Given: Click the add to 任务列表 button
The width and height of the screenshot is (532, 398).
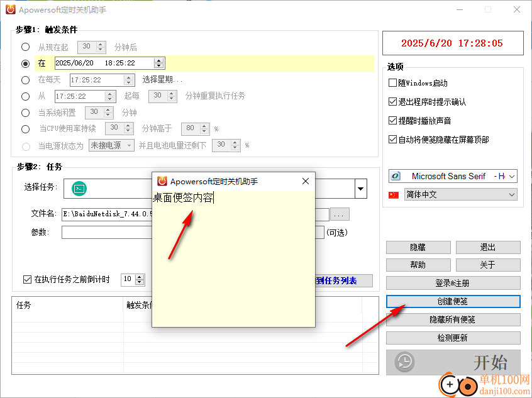Looking at the screenshot, I should [x=344, y=281].
